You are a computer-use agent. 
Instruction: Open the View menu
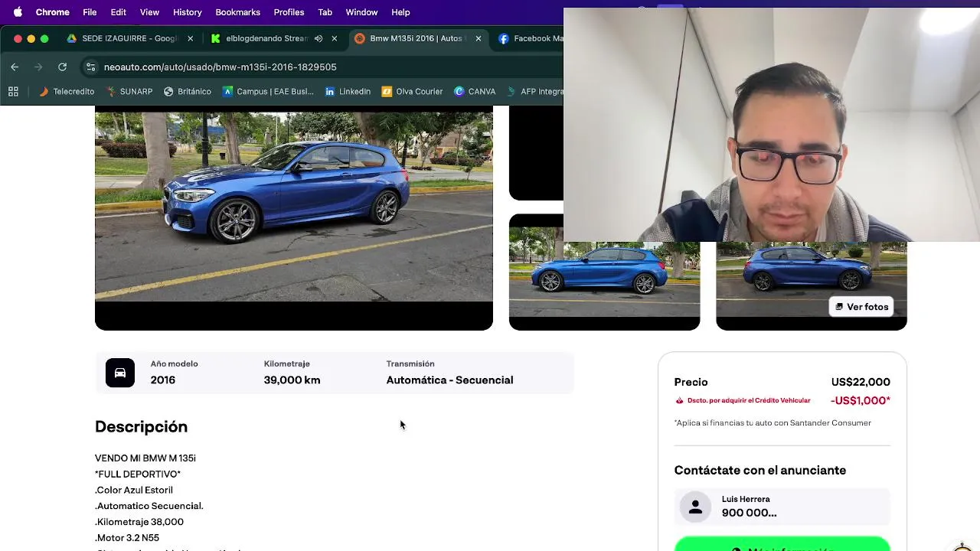tap(149, 12)
